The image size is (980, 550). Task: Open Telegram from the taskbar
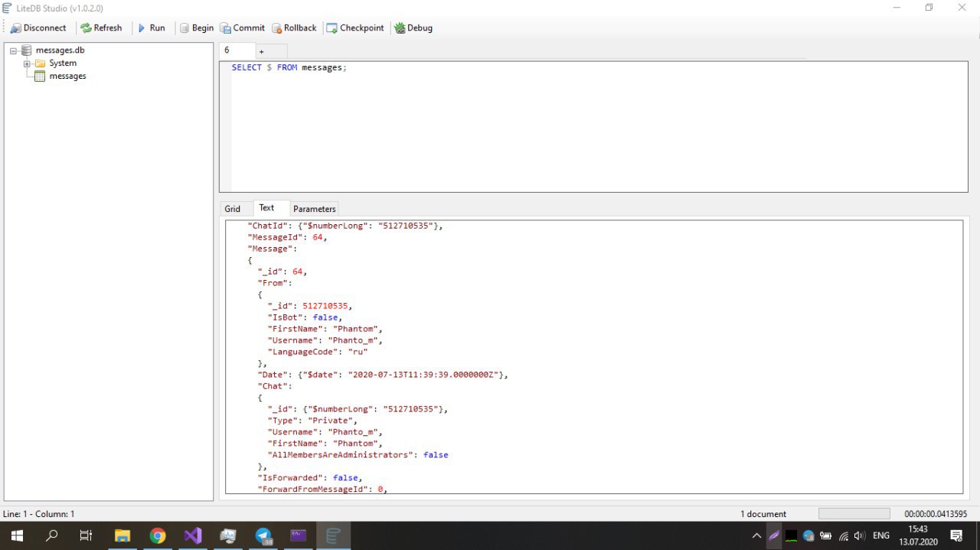pos(263,535)
